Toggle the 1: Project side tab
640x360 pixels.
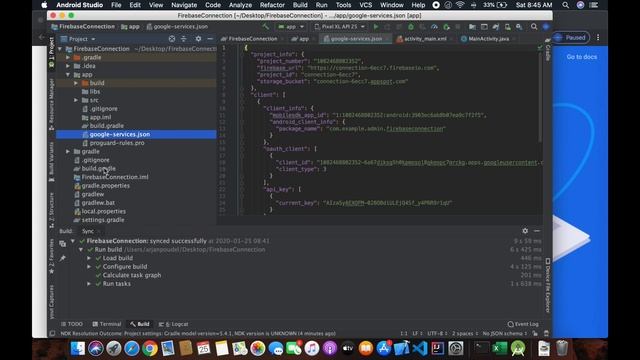click(x=51, y=51)
